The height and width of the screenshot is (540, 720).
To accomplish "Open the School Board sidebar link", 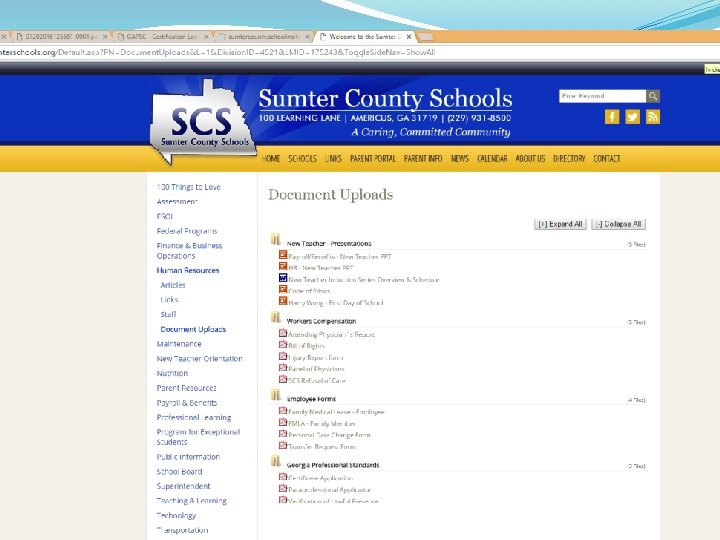I will (x=180, y=472).
